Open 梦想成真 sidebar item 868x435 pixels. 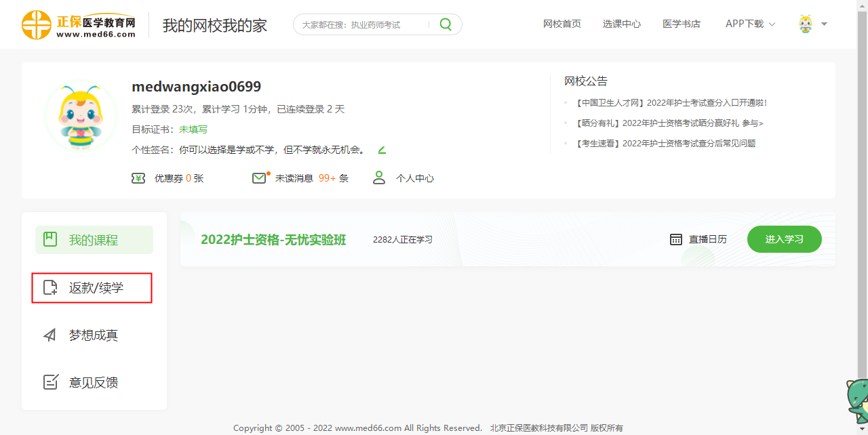pyautogui.click(x=93, y=335)
